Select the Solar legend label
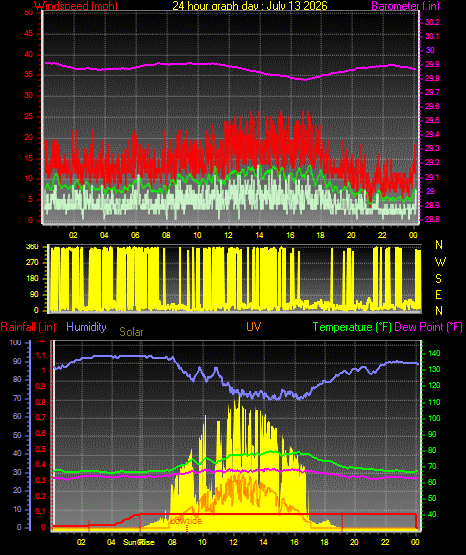Viewport: 466px width, 555px height. [x=131, y=332]
